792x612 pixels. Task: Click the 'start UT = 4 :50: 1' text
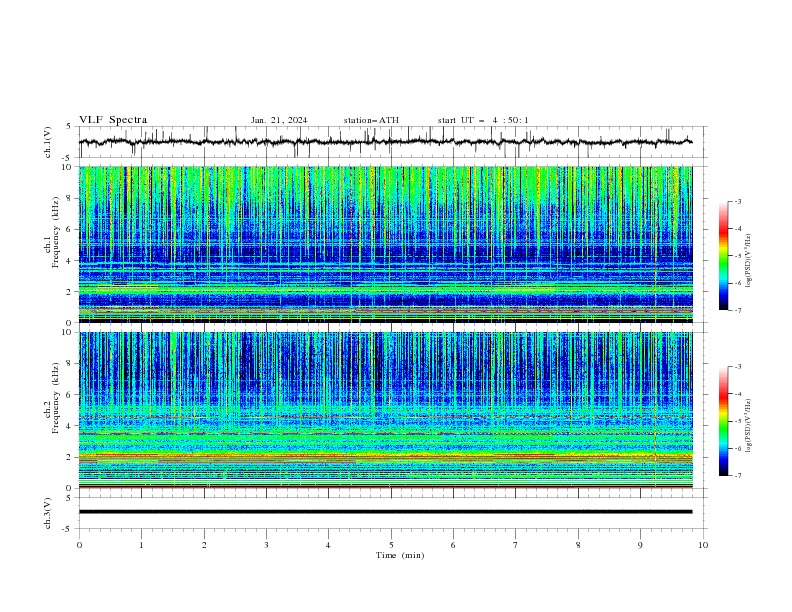(x=483, y=120)
